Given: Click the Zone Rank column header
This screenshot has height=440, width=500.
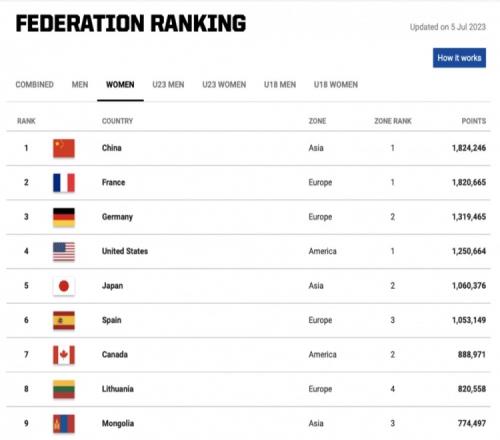Looking at the screenshot, I should pyautogui.click(x=393, y=121).
